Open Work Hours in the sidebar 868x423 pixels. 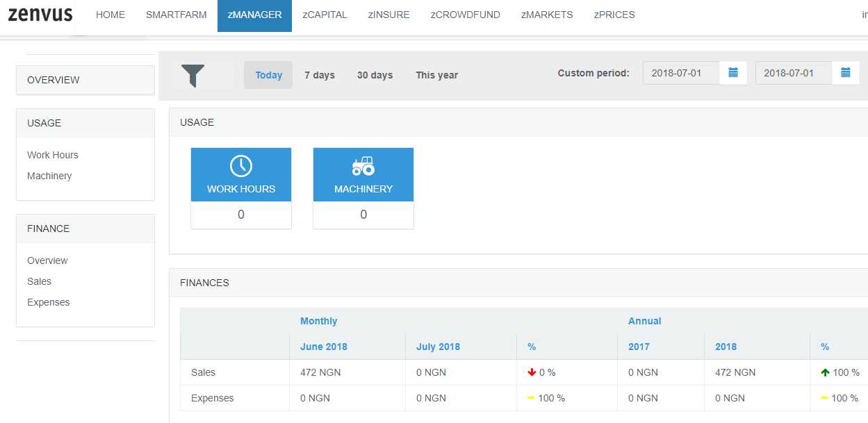coord(53,155)
